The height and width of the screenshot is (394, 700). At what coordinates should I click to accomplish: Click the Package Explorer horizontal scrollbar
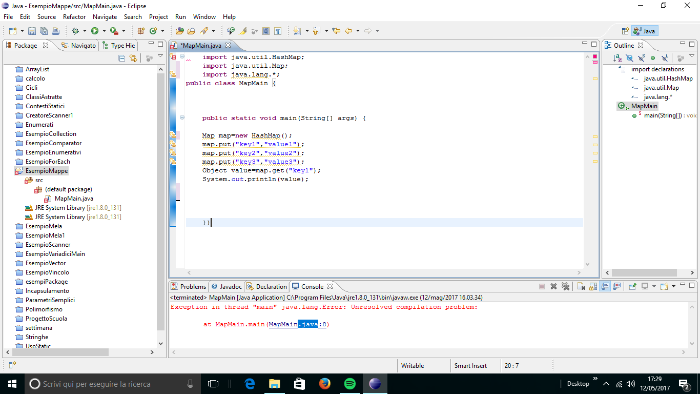60,352
